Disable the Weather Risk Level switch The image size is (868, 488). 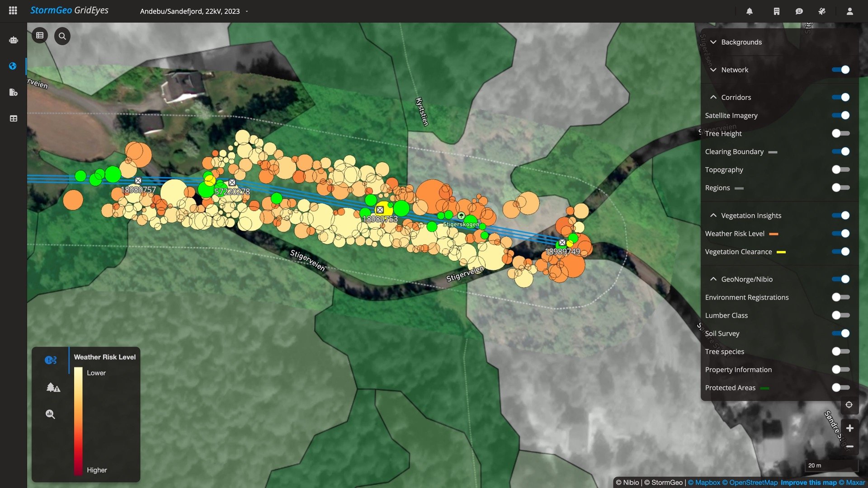(841, 234)
